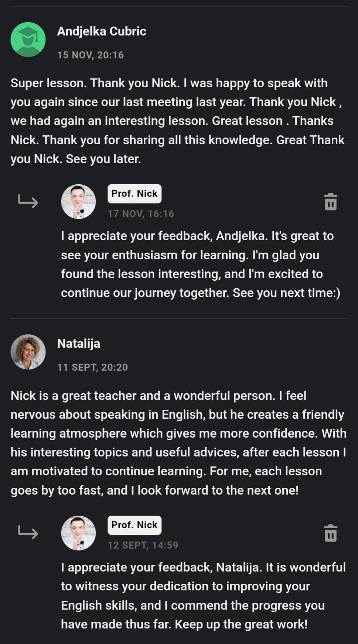Click the Prof. Nick badge dated 12 Sept
Image resolution: width=358 pixels, height=644 pixels.
(134, 525)
